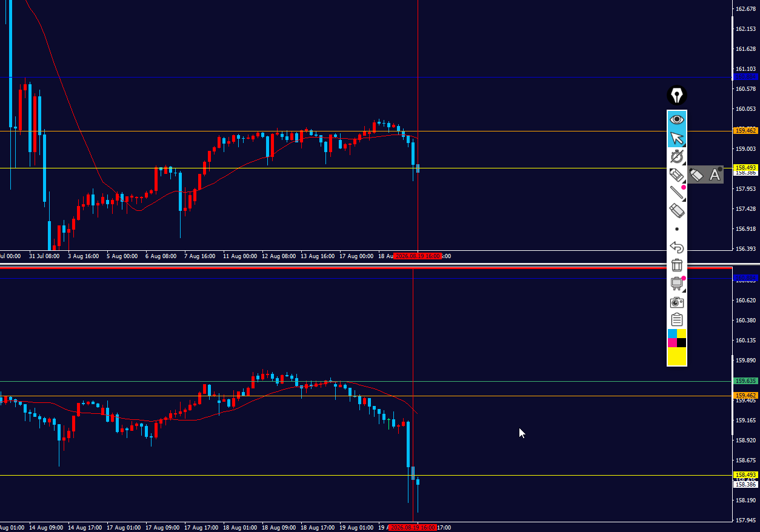760x532 pixels.
Task: Click red crosshair date label on lower time axis
Action: (x=413, y=528)
